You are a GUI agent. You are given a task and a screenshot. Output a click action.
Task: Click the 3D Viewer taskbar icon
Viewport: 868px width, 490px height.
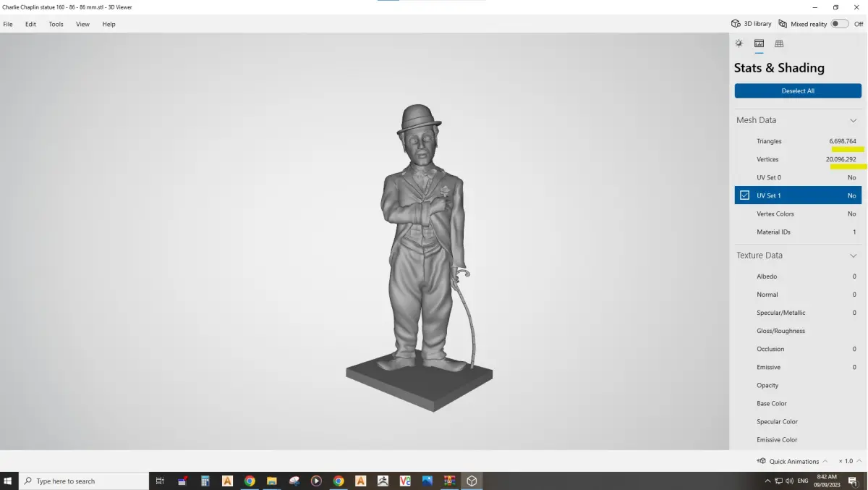[472, 481]
